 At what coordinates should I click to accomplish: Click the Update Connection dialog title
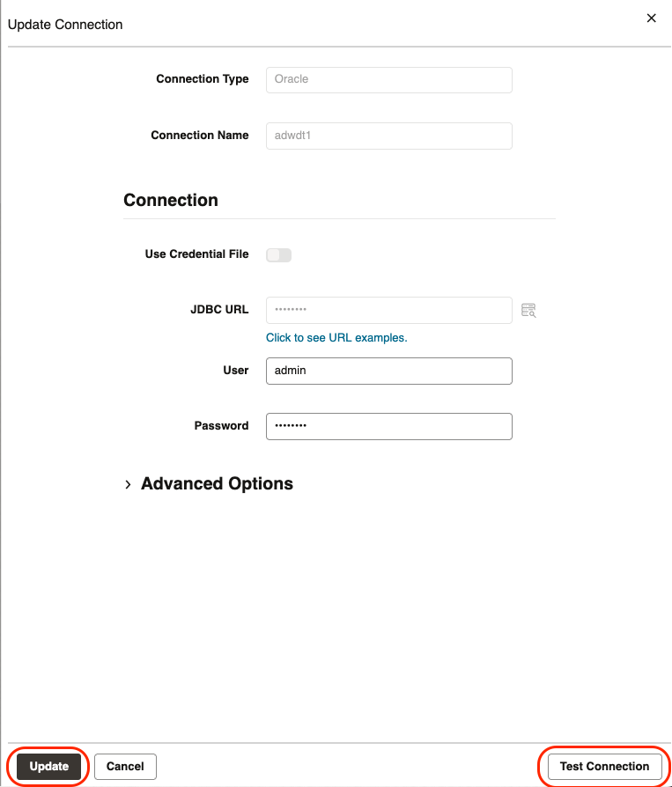tap(65, 25)
